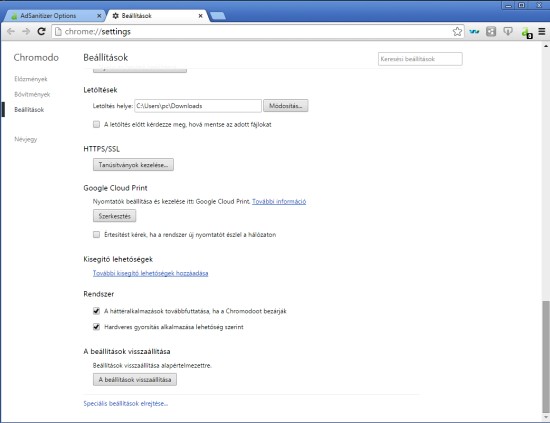Click Speciális beállítások elrejtése link
This screenshot has height=423, width=550.
coord(126,404)
